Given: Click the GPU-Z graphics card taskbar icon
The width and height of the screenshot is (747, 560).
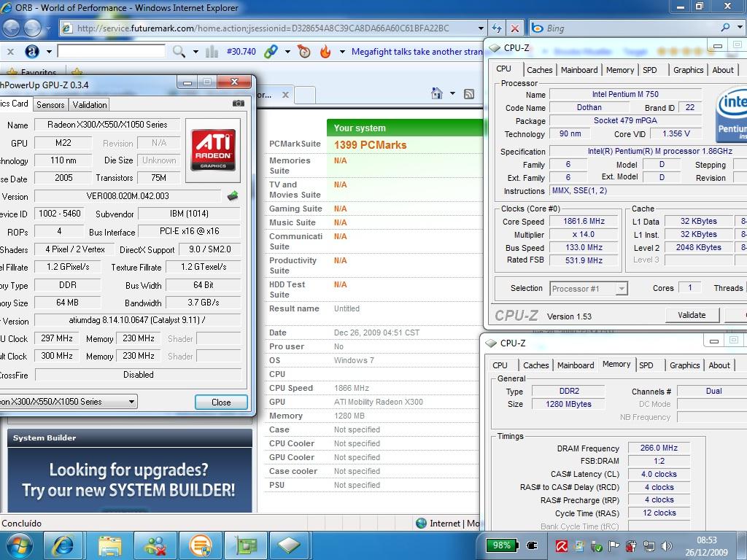Looking at the screenshot, I should point(245,545).
